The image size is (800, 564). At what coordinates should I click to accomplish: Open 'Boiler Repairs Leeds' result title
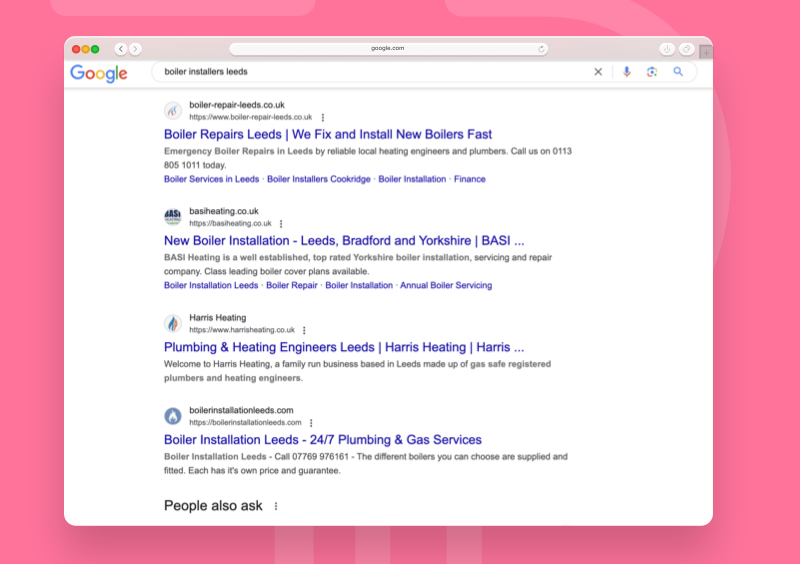point(328,134)
